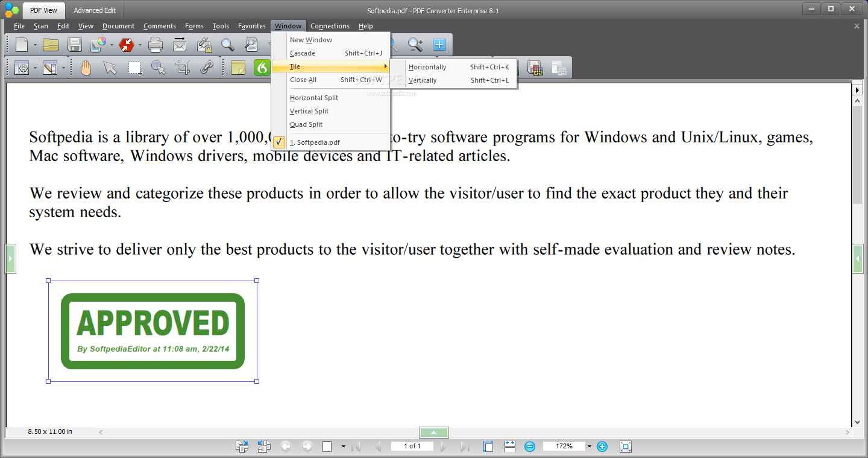
Task: Add a yellow sticky note
Action: click(238, 68)
